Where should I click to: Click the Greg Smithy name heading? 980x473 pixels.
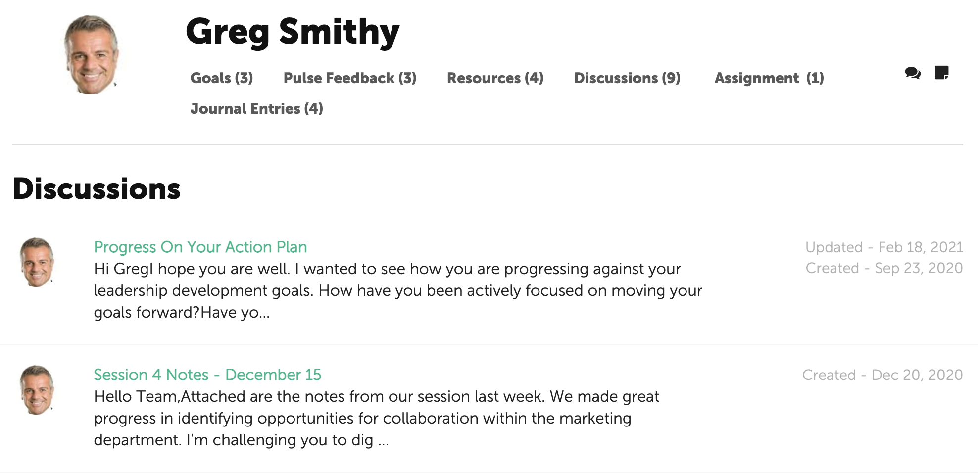point(293,32)
